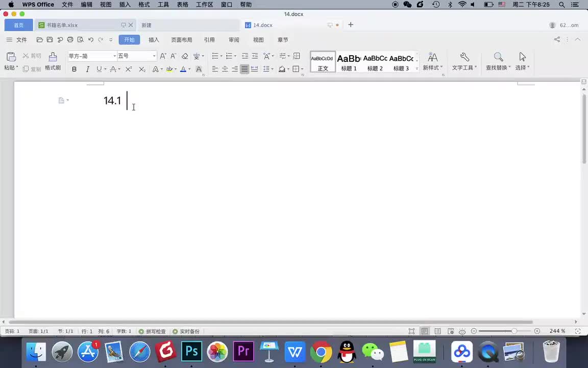The width and height of the screenshot is (588, 368).
Task: Click the Share icon at top right
Action: click(557, 39)
